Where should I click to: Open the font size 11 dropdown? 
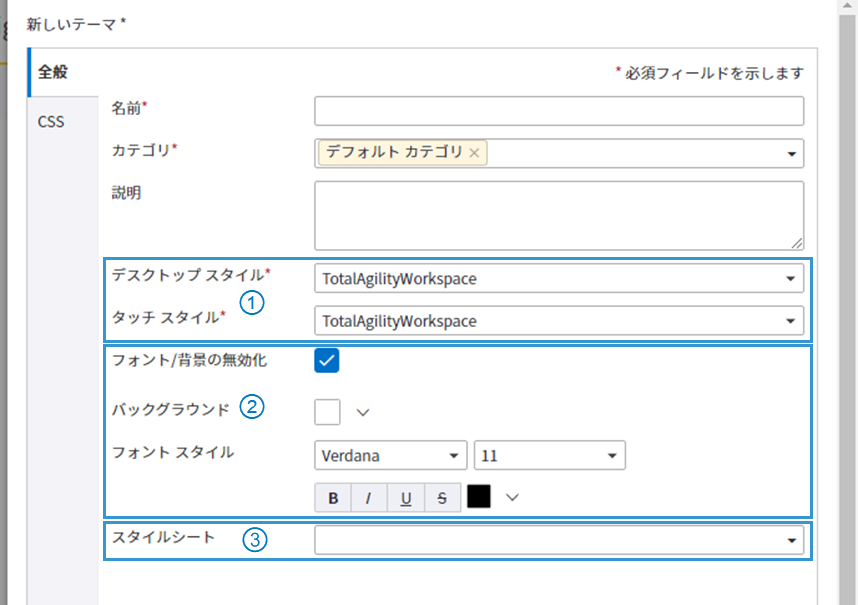[x=549, y=456]
